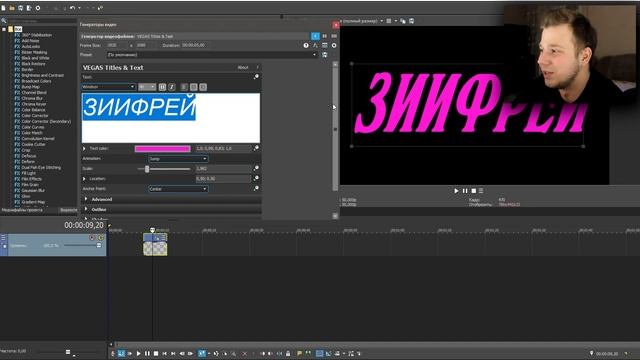Click the Undo arrow in top toolbar

pos(72,8)
